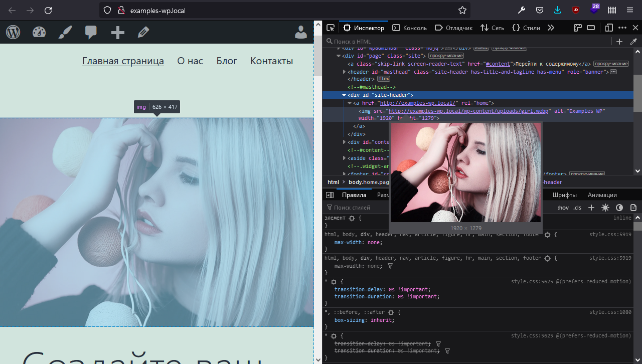This screenshot has width=642, height=364.
Task: Activate the element picker in DevTools
Action: (x=331, y=28)
